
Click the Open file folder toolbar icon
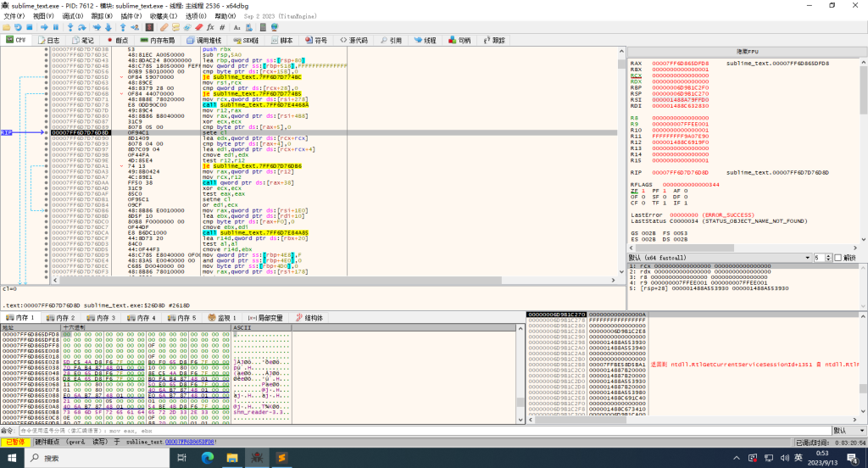point(7,27)
